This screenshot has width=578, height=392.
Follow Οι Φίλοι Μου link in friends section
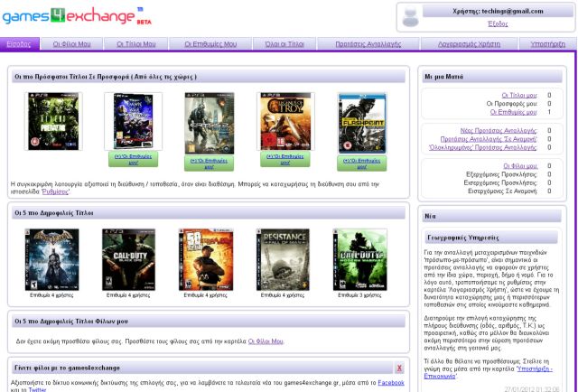coord(266,341)
